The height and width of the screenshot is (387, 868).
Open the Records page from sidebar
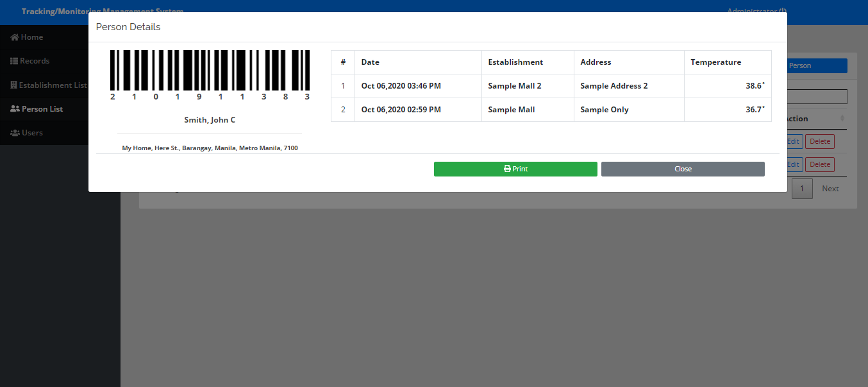[x=35, y=60]
